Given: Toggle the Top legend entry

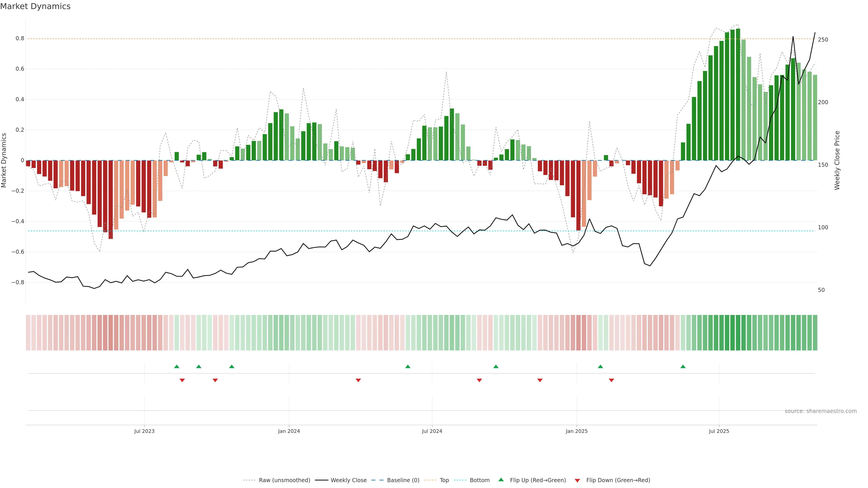Looking at the screenshot, I should (444, 480).
